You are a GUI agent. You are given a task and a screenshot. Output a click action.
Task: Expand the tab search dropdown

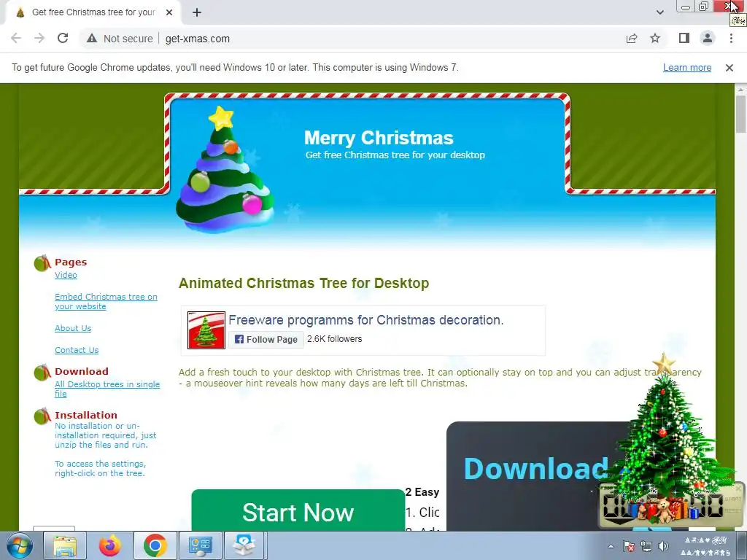659,12
